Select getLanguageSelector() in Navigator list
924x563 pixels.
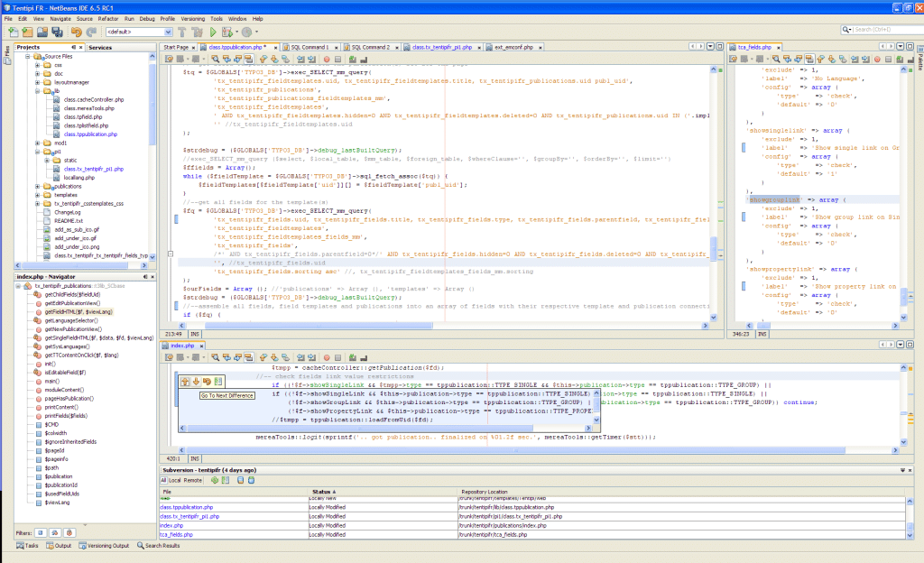tap(71, 320)
